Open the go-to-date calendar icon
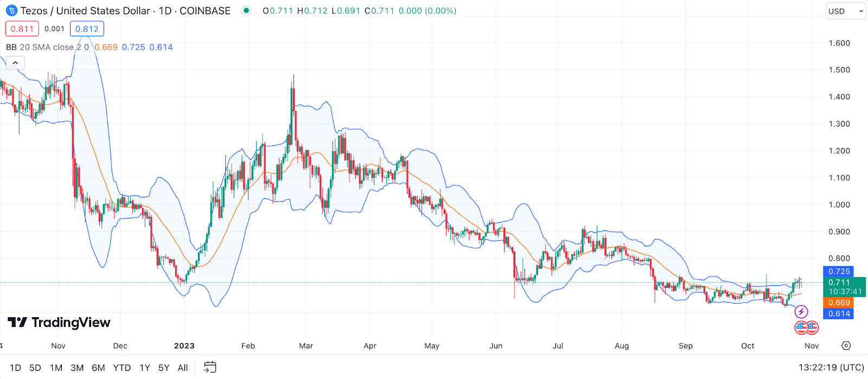Image resolution: width=868 pixels, height=379 pixels. click(x=210, y=367)
